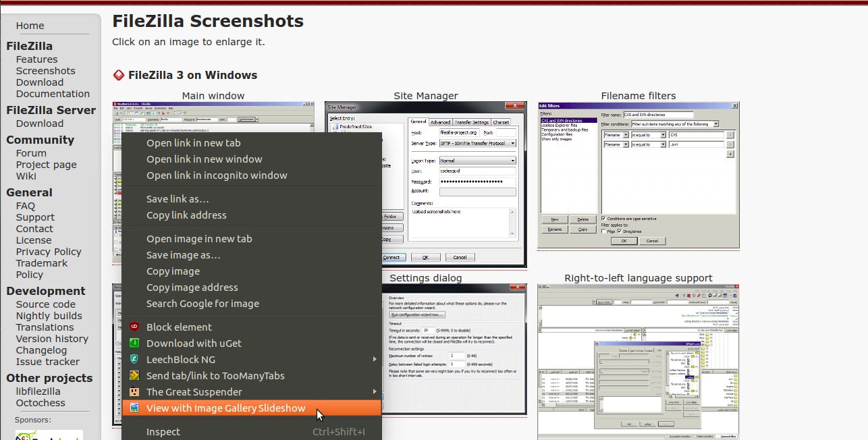The height and width of the screenshot is (440, 868).
Task: Open the FileZilla Server Download link
Action: click(40, 123)
